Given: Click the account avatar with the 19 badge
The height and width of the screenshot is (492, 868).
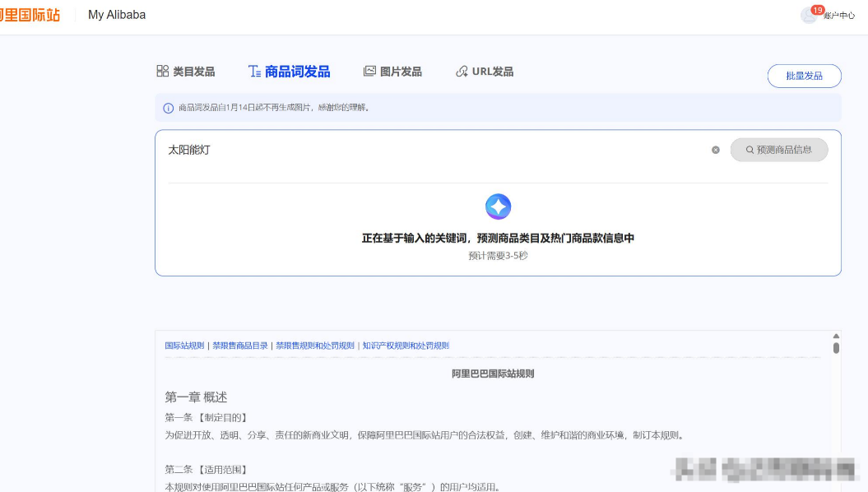Looking at the screenshot, I should click(x=809, y=15).
